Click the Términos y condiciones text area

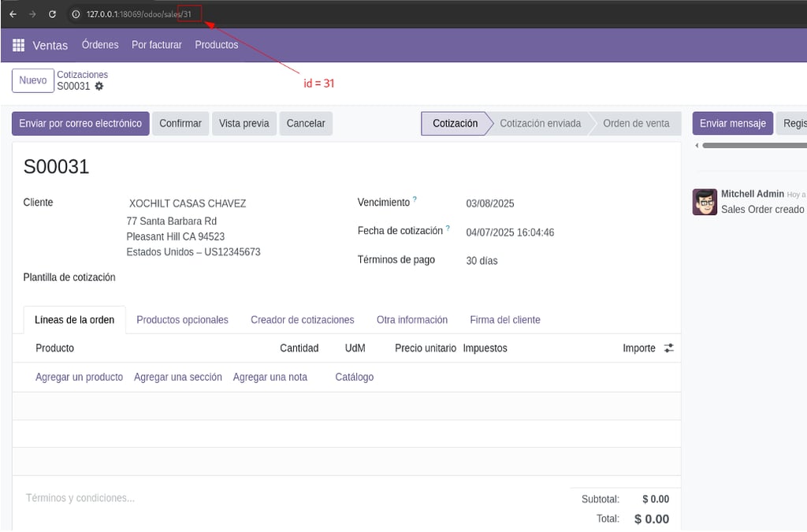coord(80,498)
